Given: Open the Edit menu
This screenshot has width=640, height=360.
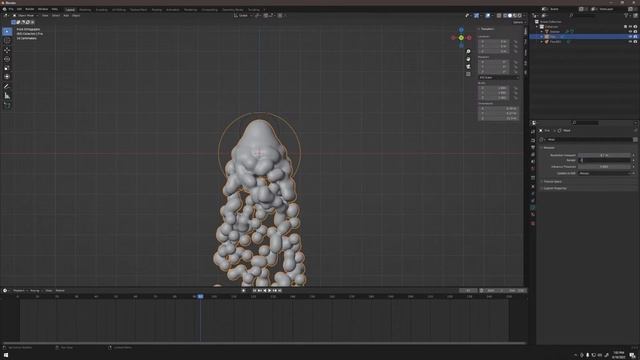Looking at the screenshot, I should click(19, 9).
